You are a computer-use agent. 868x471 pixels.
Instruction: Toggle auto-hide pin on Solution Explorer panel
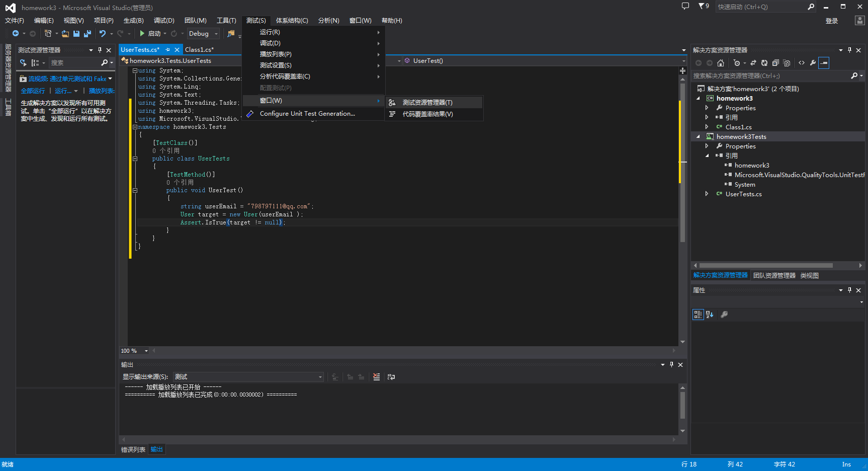click(x=849, y=50)
